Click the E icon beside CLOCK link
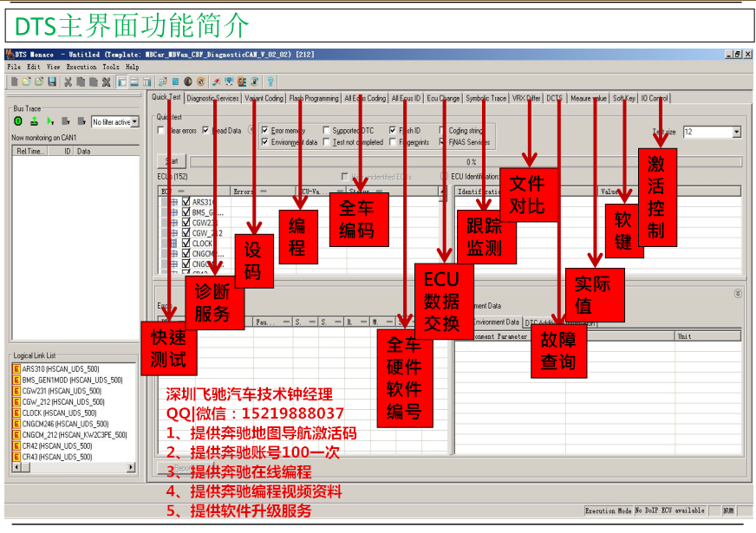The image size is (756, 533). coord(16,413)
